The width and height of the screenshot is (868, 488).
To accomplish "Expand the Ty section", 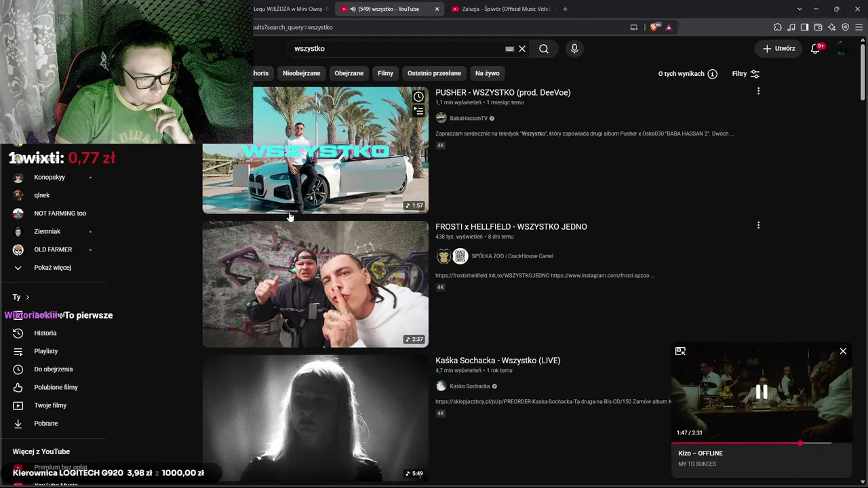I will (21, 297).
